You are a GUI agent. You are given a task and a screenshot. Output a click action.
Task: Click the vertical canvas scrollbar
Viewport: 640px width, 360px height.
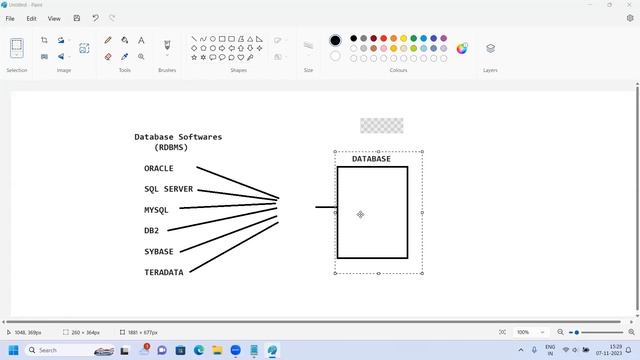point(637,198)
